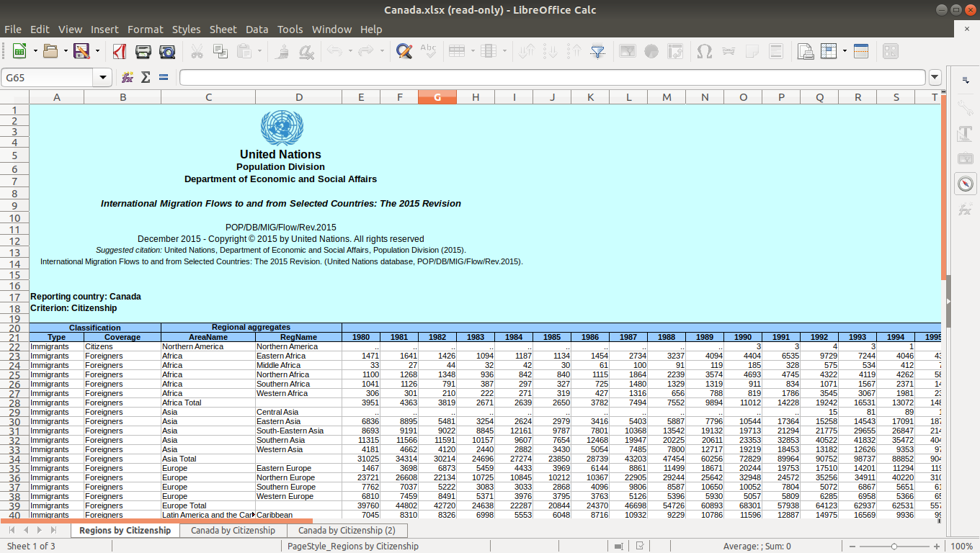Viewport: 980px width, 553px height.
Task: Expand the formula bar dropdown arrow
Action: (935, 77)
